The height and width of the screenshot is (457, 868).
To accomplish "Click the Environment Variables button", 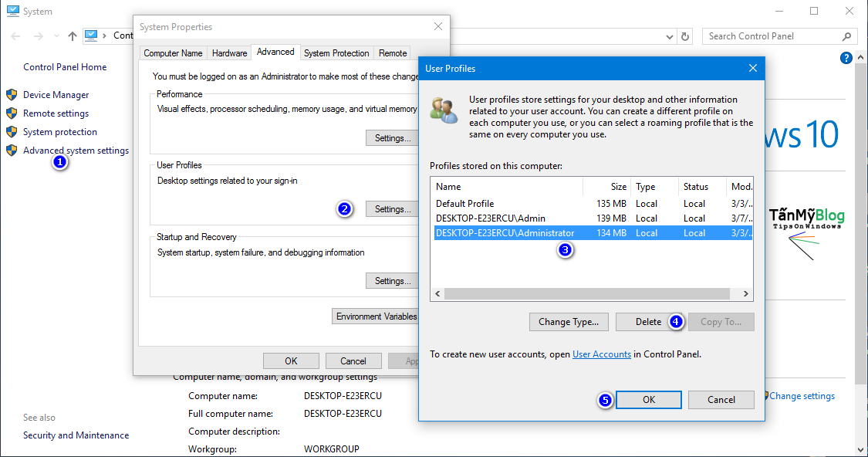I will 376,316.
